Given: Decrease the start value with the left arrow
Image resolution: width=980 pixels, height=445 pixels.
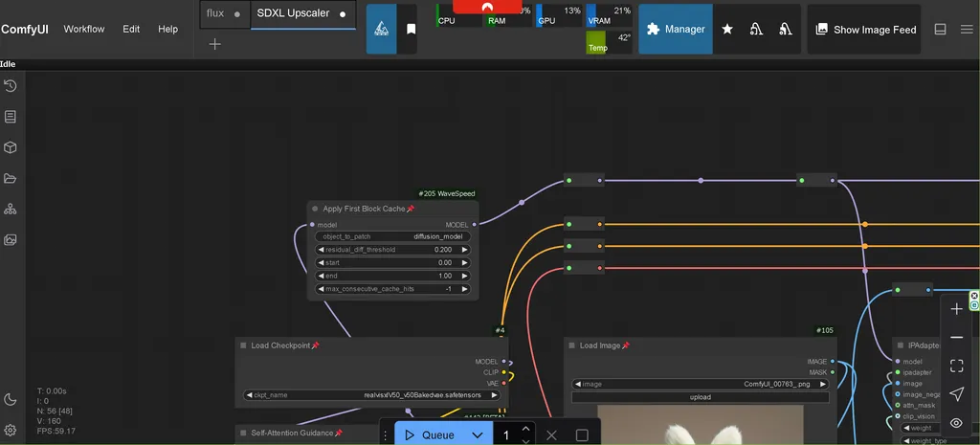Looking at the screenshot, I should (x=322, y=263).
